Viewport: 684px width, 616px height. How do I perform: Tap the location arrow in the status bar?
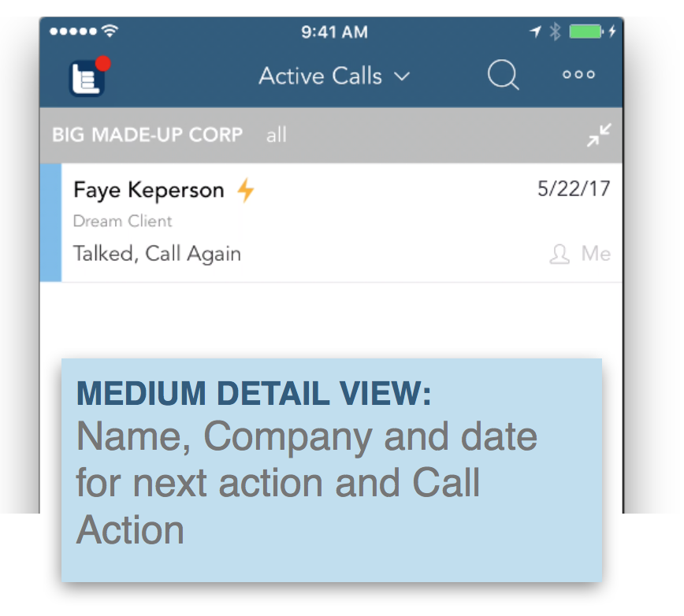pyautogui.click(x=535, y=32)
